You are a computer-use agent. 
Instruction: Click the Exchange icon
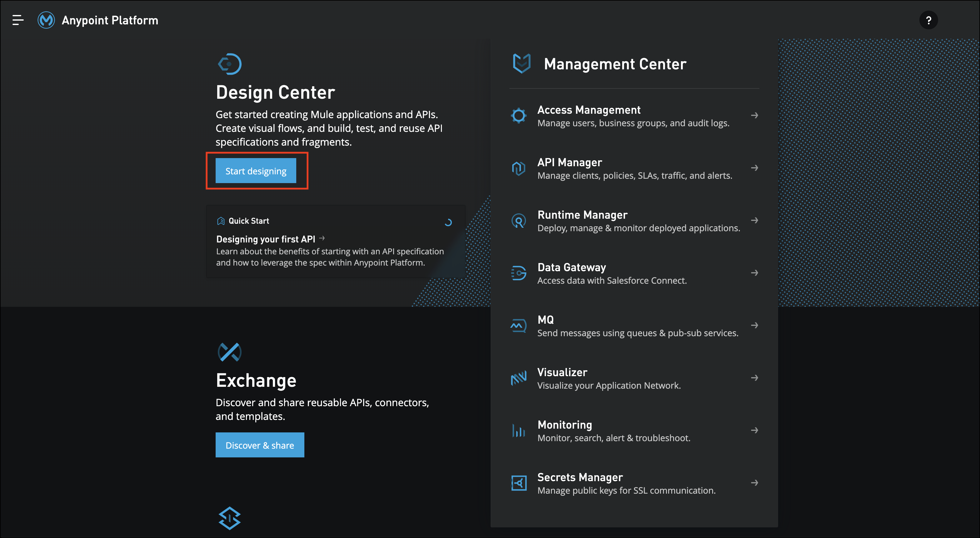pos(230,352)
